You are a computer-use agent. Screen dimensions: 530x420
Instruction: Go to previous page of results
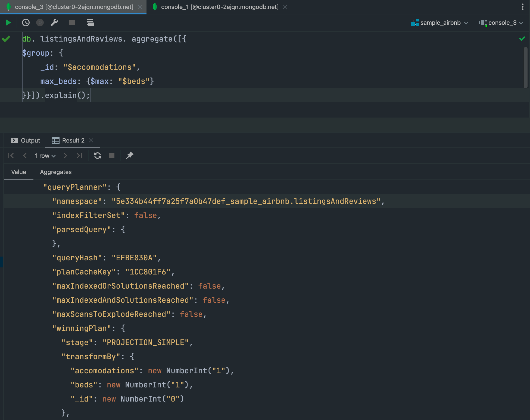(x=25, y=156)
